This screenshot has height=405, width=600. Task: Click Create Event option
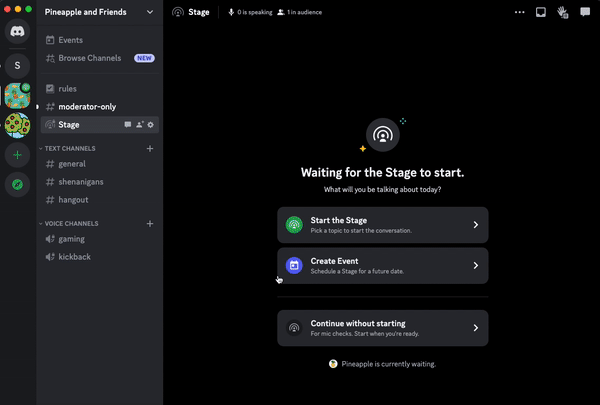click(383, 266)
